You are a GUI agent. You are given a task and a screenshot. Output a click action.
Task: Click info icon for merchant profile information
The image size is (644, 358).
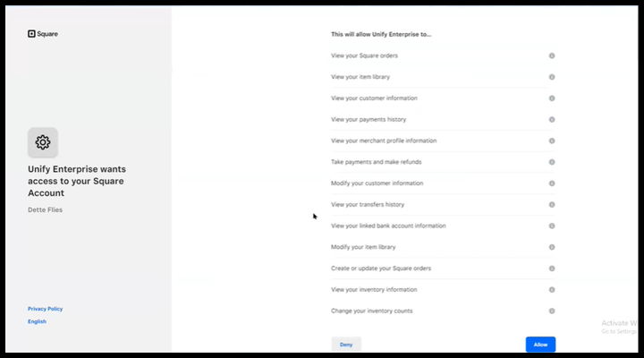pos(552,141)
